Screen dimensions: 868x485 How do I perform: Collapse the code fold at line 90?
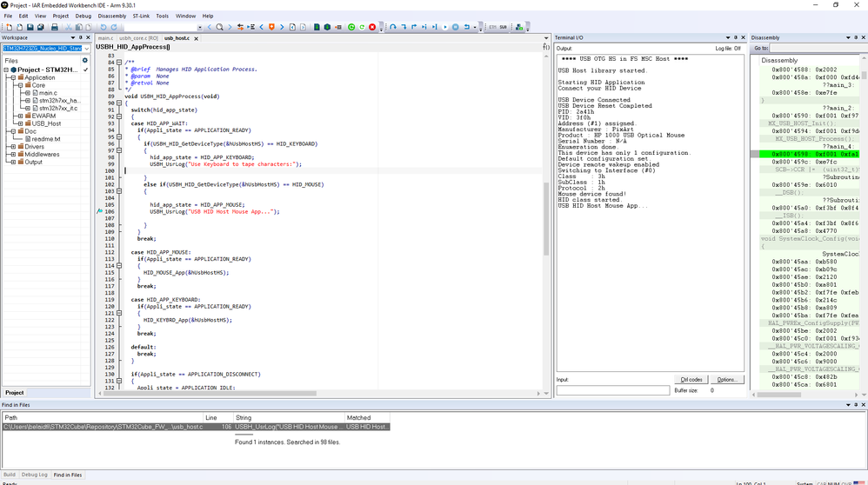coord(119,103)
